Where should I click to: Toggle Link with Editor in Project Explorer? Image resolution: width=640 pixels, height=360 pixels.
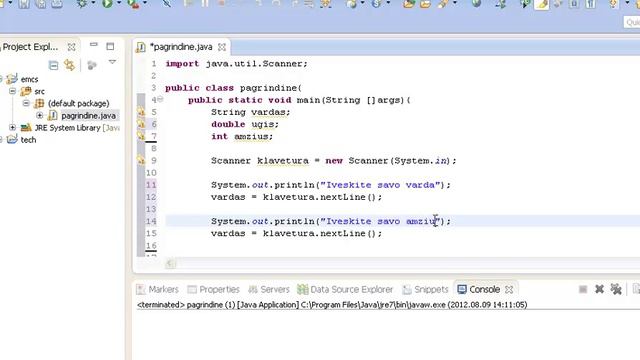(69, 65)
